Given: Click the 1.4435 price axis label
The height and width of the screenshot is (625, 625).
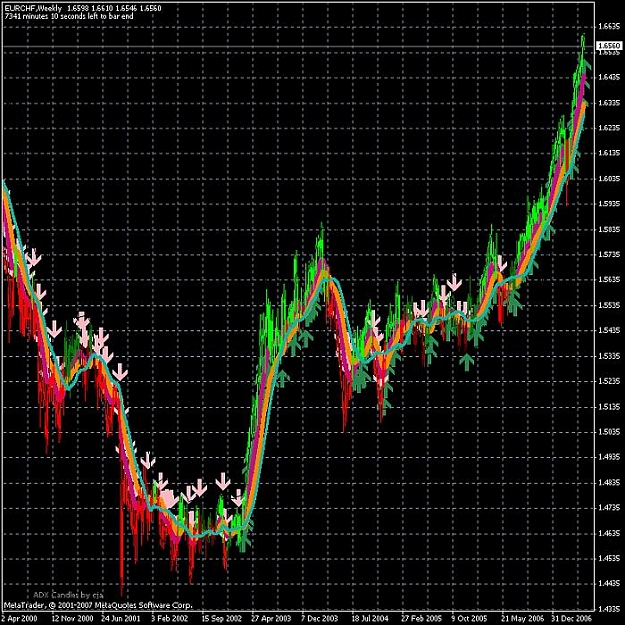Looking at the screenshot, I should tap(609, 584).
